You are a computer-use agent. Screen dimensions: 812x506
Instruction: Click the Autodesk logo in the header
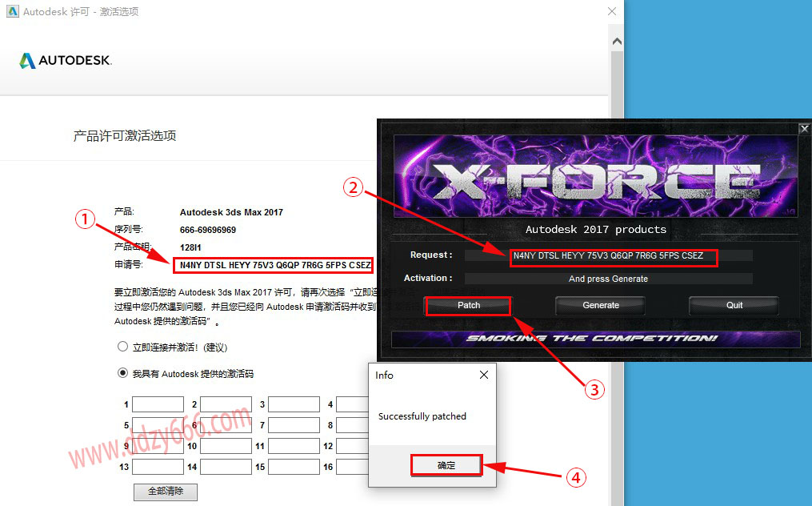tap(66, 61)
